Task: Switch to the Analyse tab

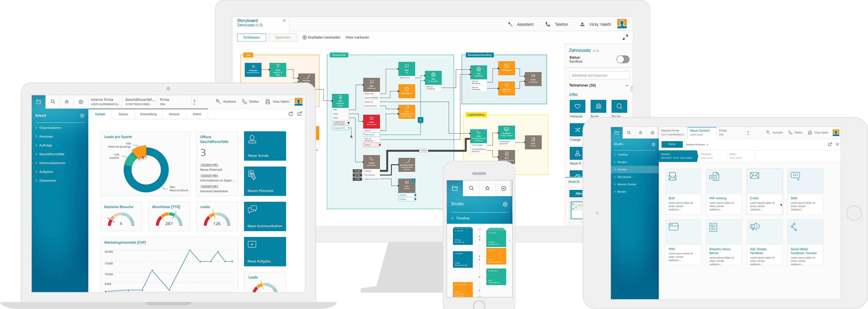Action: pos(174,114)
